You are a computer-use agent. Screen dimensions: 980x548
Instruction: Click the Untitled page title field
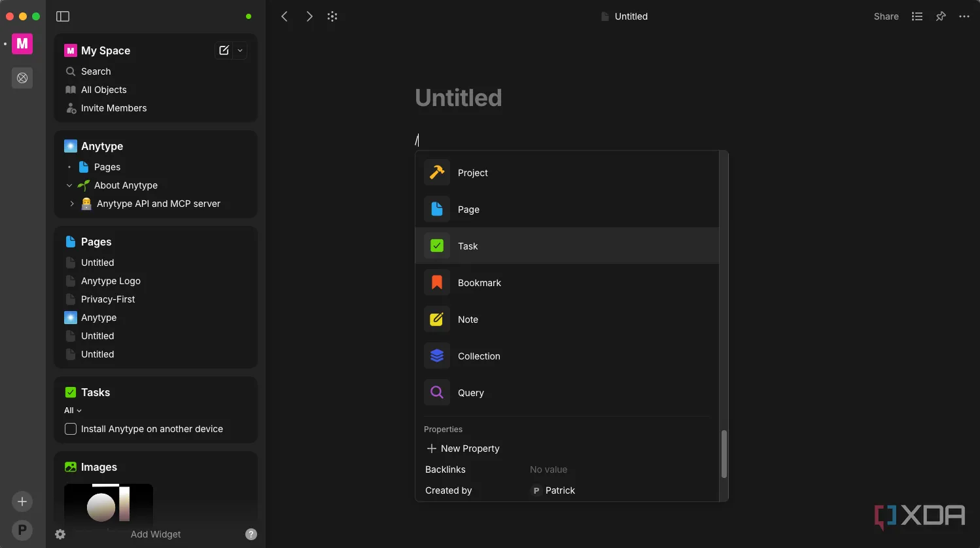click(x=459, y=98)
